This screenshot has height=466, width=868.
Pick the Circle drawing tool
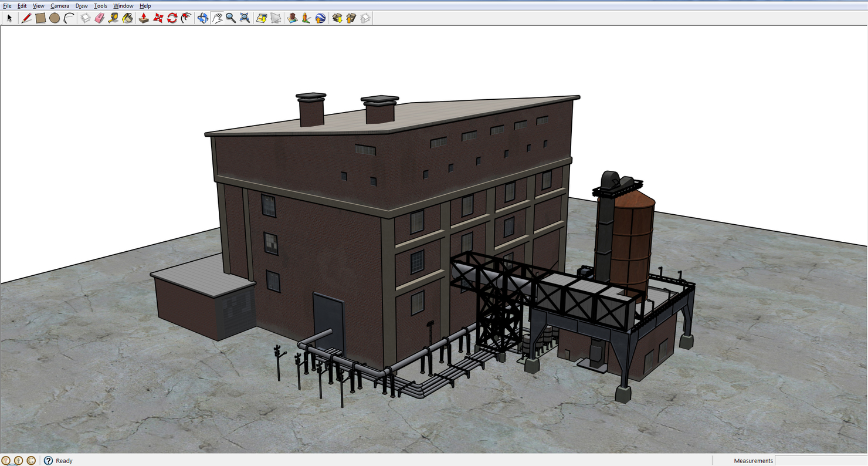point(54,18)
